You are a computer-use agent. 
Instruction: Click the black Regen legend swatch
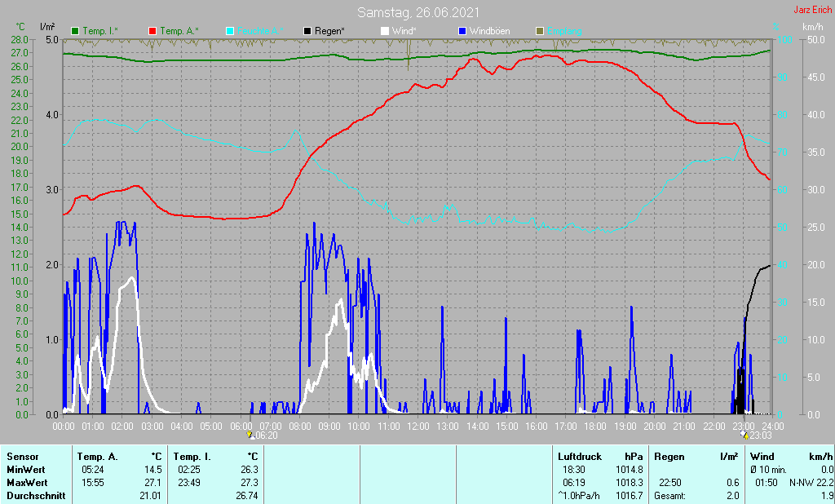click(307, 31)
